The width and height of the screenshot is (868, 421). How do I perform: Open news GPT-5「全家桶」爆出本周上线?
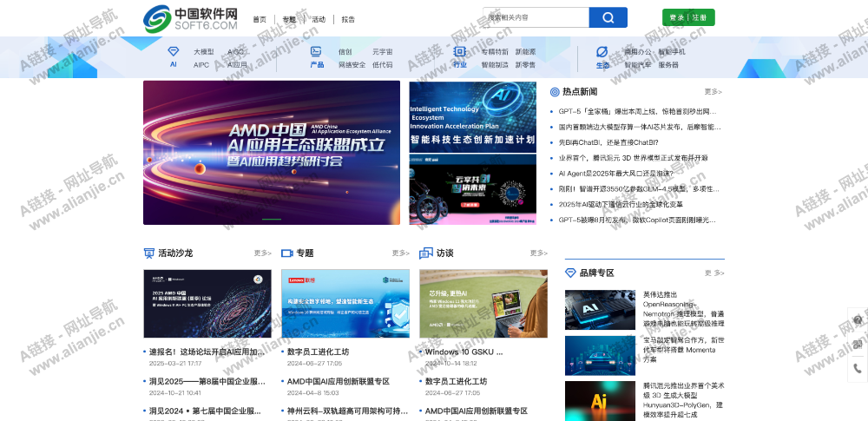click(636, 111)
